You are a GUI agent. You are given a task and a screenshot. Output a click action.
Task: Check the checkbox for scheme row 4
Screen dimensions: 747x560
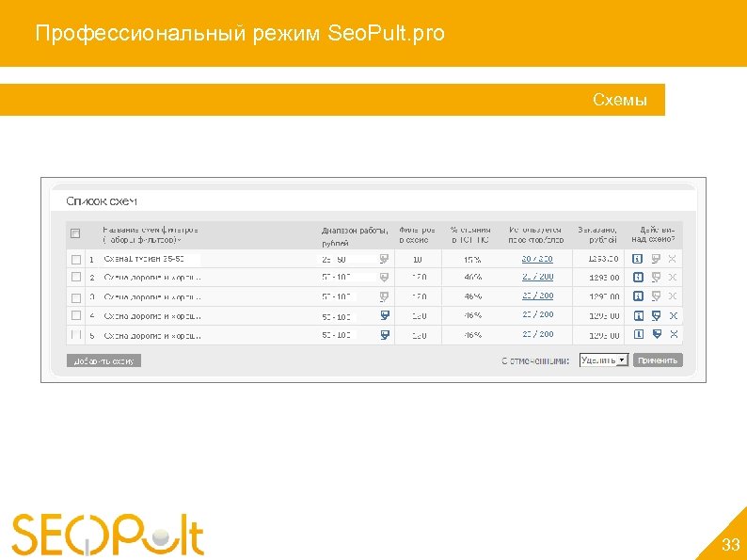[76, 315]
